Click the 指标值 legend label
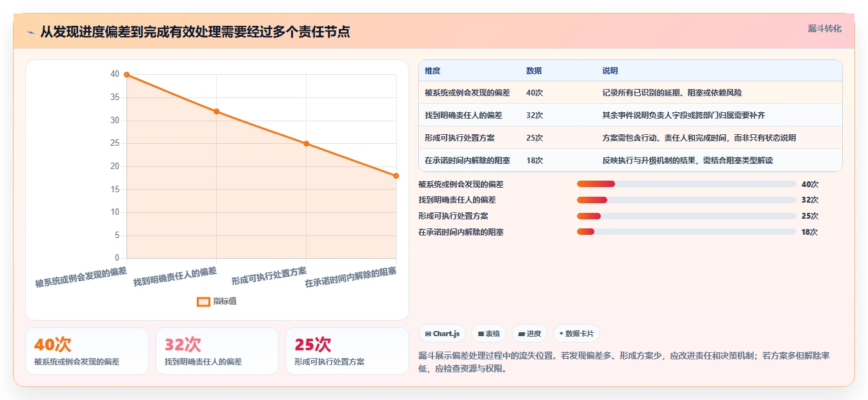Viewport: 868px width, 400px height. pos(225,301)
